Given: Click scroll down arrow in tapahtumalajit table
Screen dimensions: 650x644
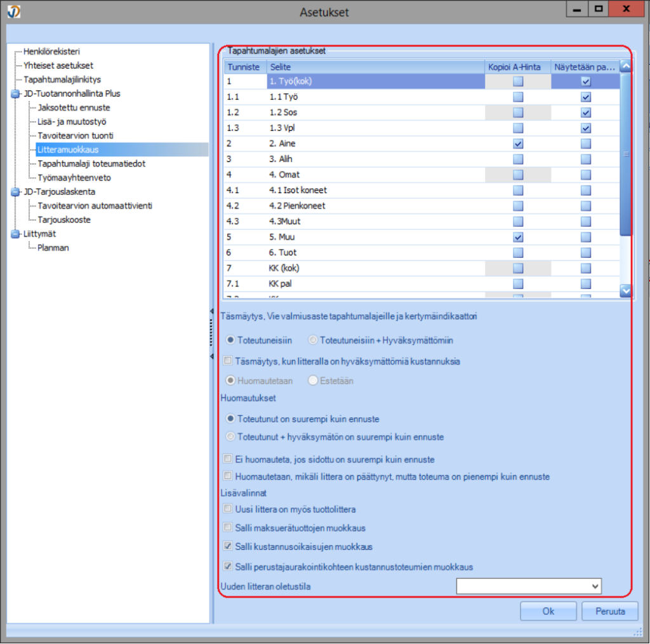Looking at the screenshot, I should pos(625,290).
